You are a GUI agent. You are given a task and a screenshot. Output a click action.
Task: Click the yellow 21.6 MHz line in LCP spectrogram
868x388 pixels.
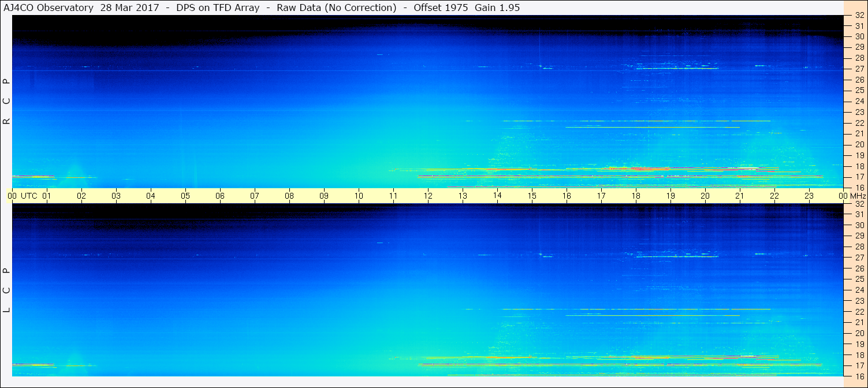click(x=653, y=316)
